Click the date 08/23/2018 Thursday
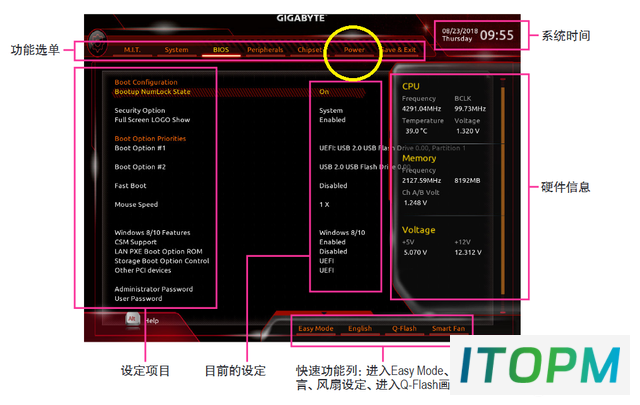The image size is (640, 405). [x=460, y=35]
